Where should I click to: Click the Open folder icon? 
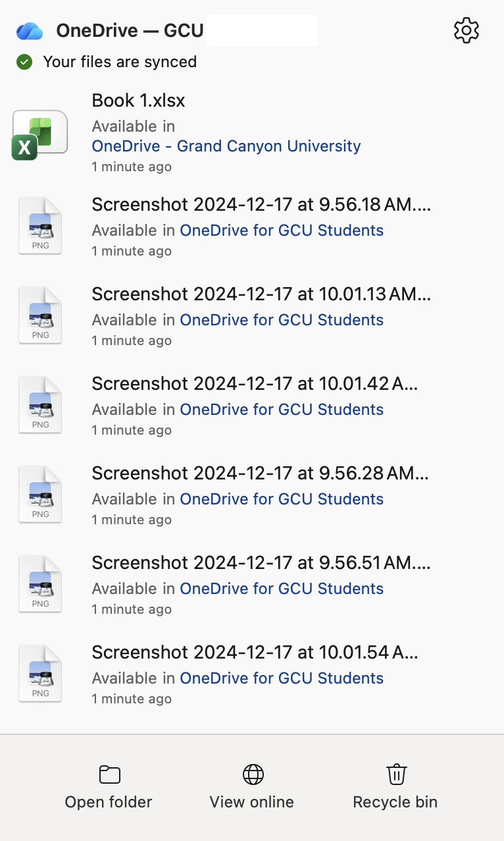(x=109, y=774)
